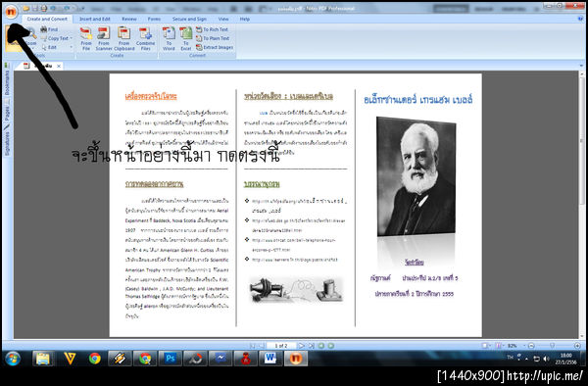This screenshot has width=588, height=386.
Task: Click the Combine Files icon
Action: pyautogui.click(x=145, y=38)
